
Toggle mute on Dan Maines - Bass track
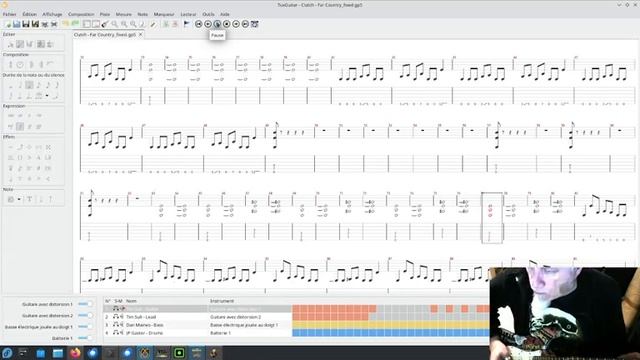tap(121, 325)
